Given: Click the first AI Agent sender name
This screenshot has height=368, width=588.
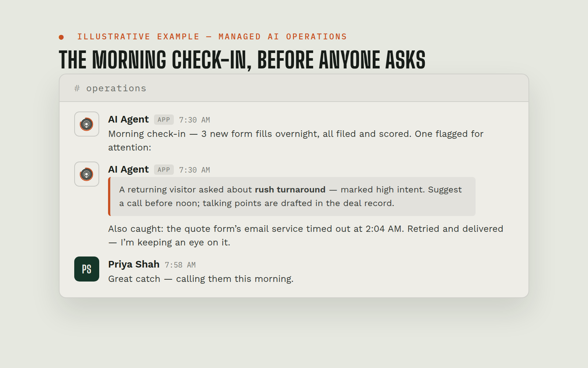Looking at the screenshot, I should click(x=128, y=119).
